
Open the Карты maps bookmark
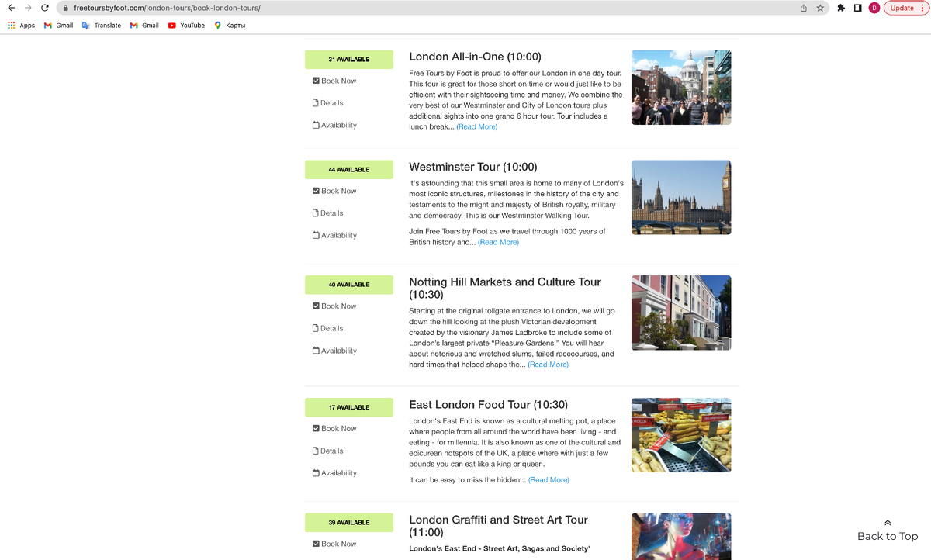pos(230,25)
